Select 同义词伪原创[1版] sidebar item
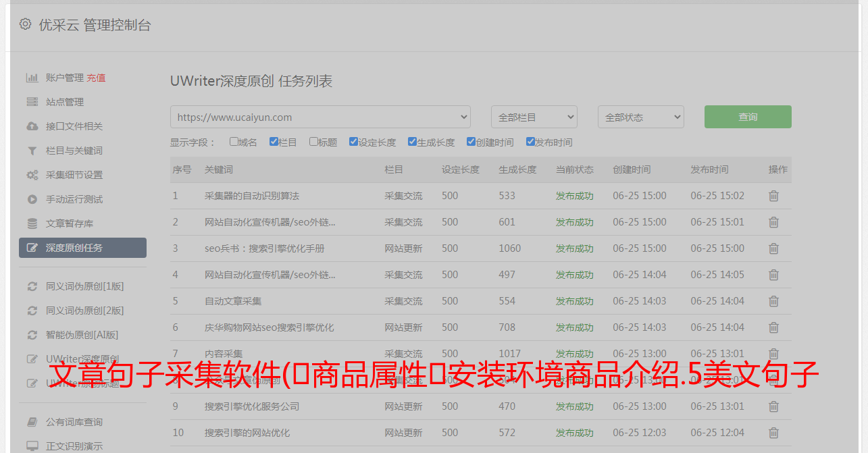Viewport: 868px width, 453px height. (84, 286)
